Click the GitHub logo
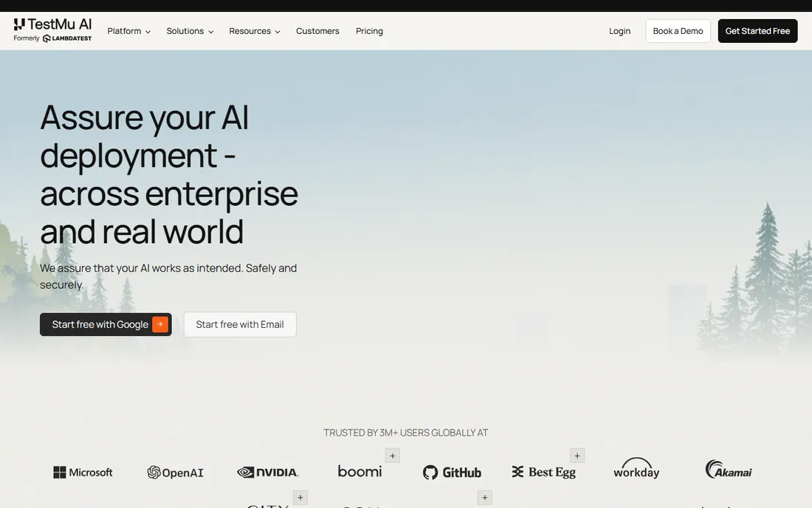The width and height of the screenshot is (812, 508). [452, 473]
